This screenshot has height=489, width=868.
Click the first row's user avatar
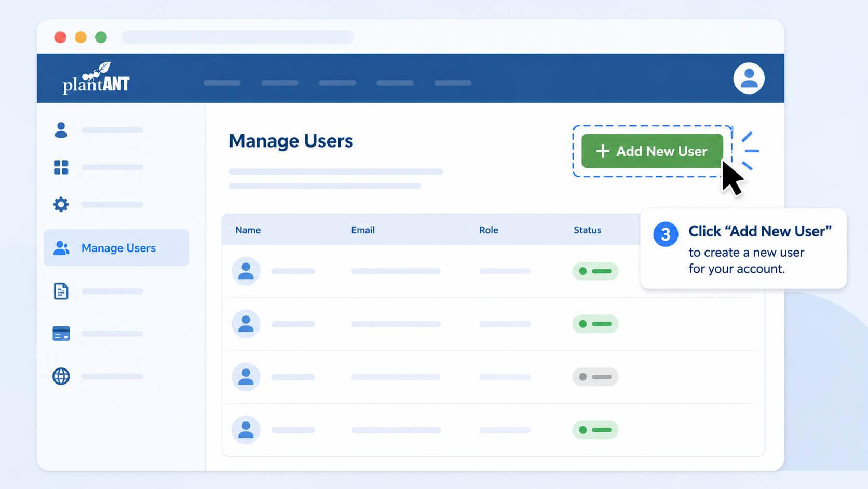246,271
